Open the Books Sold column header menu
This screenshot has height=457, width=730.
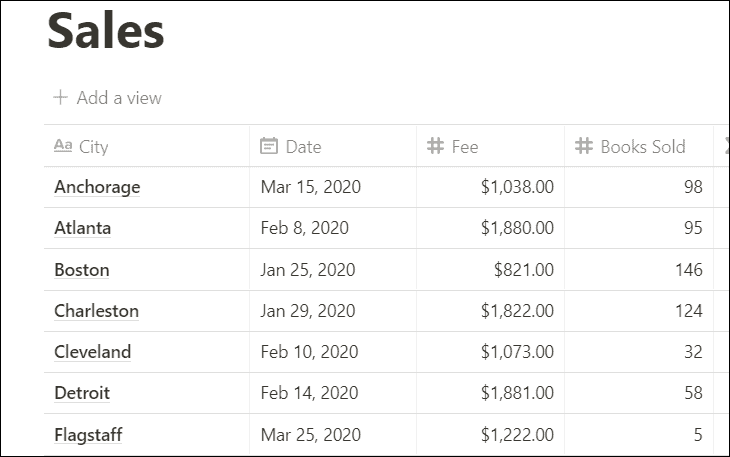[639, 146]
